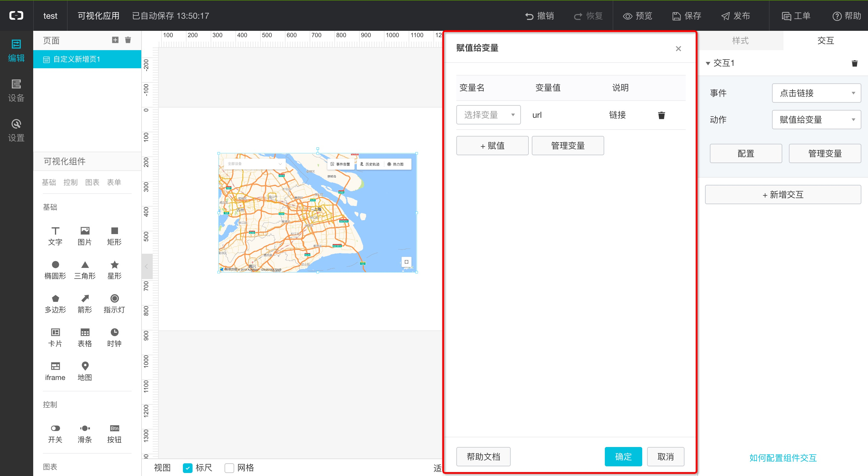This screenshot has height=476, width=868.
Task: Click the + 新增交互 button
Action: coord(783,195)
